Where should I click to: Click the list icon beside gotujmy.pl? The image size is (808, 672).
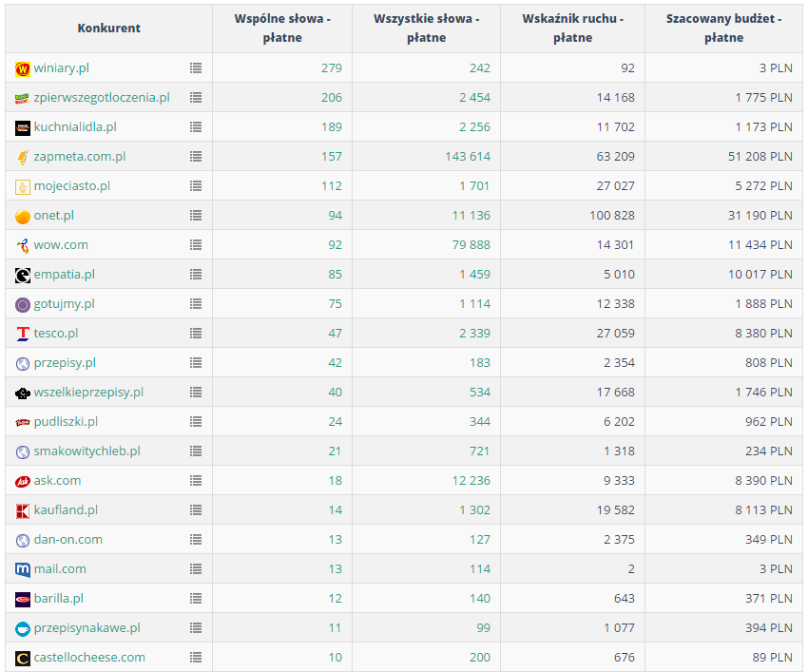[x=195, y=304]
